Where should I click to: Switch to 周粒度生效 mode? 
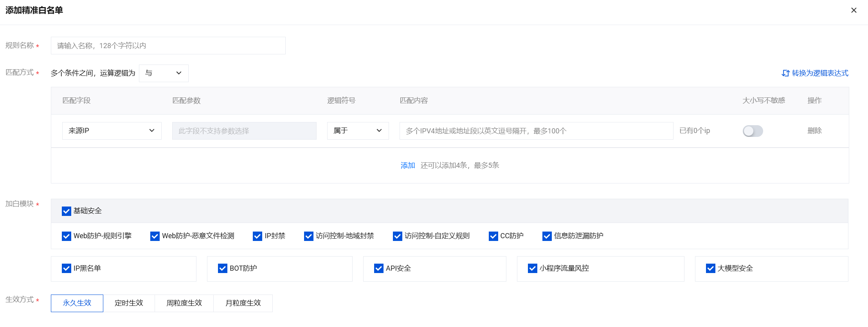(x=184, y=303)
